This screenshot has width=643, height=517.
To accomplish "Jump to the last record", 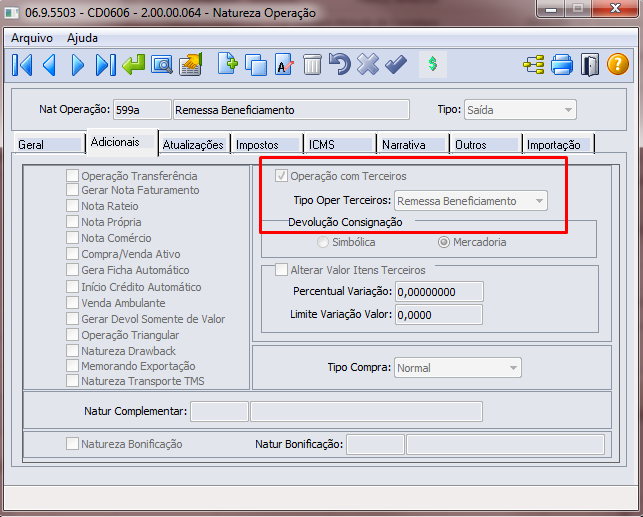I will [x=105, y=65].
